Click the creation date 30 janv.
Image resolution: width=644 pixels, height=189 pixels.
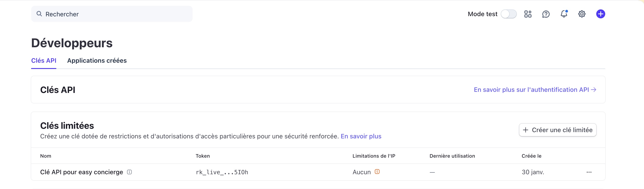click(533, 172)
